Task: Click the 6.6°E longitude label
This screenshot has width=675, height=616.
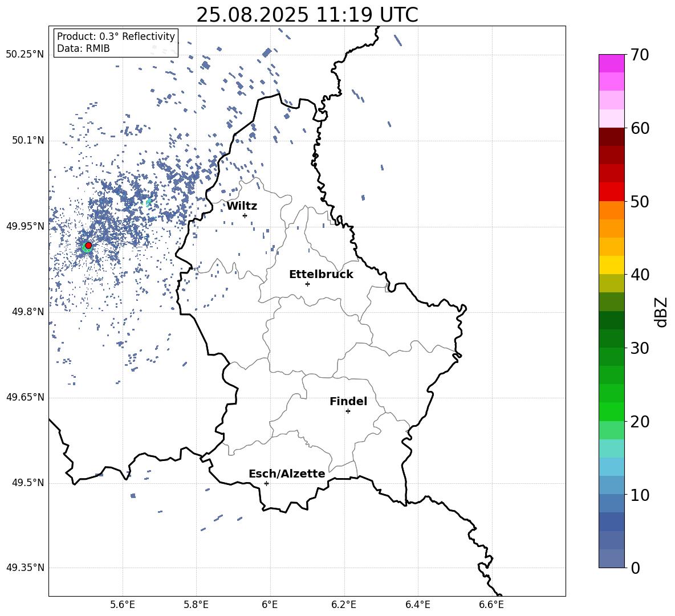Action: (x=491, y=605)
